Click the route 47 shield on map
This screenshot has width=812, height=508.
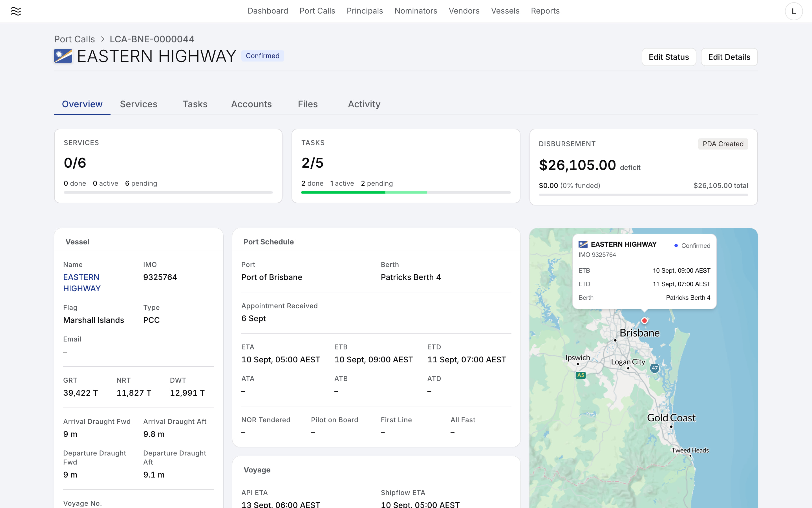tap(655, 368)
